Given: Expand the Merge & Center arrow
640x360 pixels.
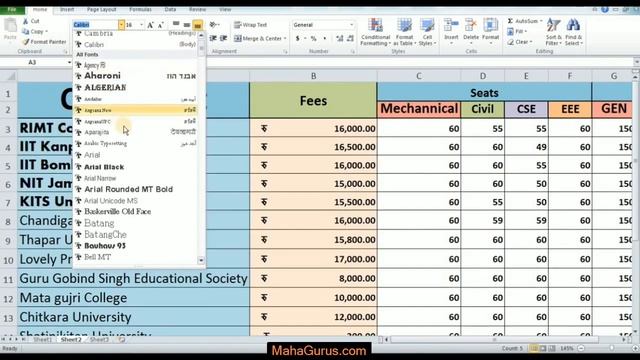Looking at the screenshot, I should 285,38.
